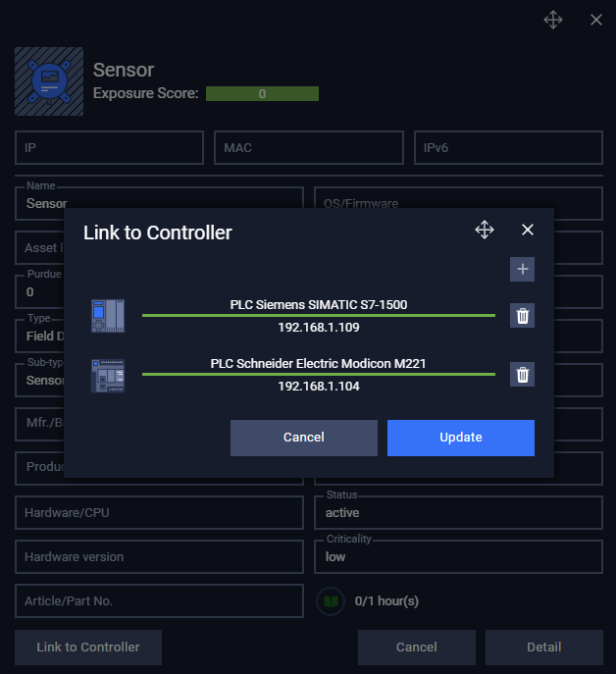
Task: Confirm changes with the Update button
Action: 460,438
